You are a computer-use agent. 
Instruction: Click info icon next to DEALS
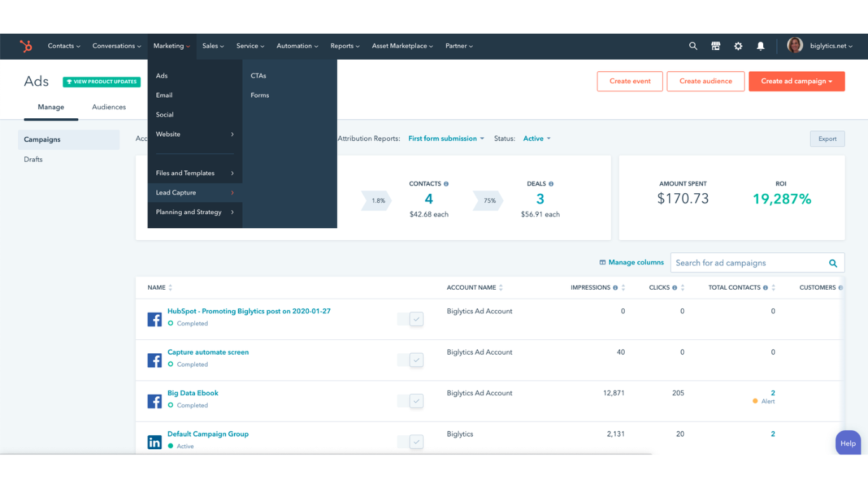pyautogui.click(x=551, y=184)
